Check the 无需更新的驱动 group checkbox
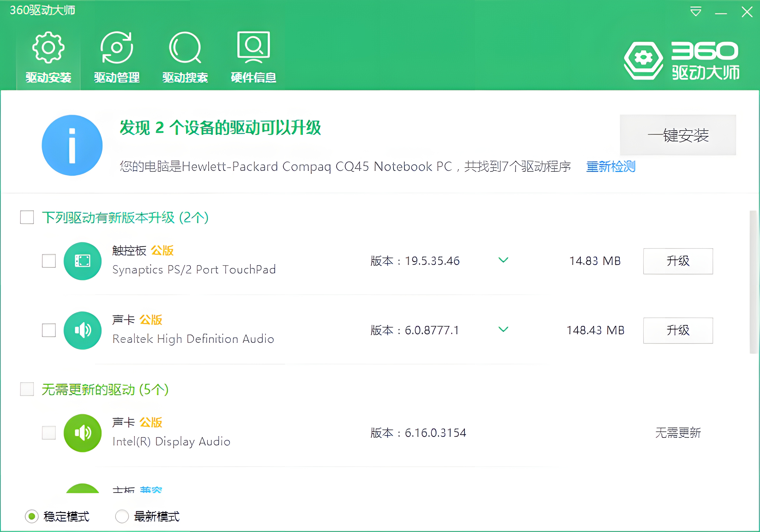This screenshot has height=532, width=760. coord(27,389)
